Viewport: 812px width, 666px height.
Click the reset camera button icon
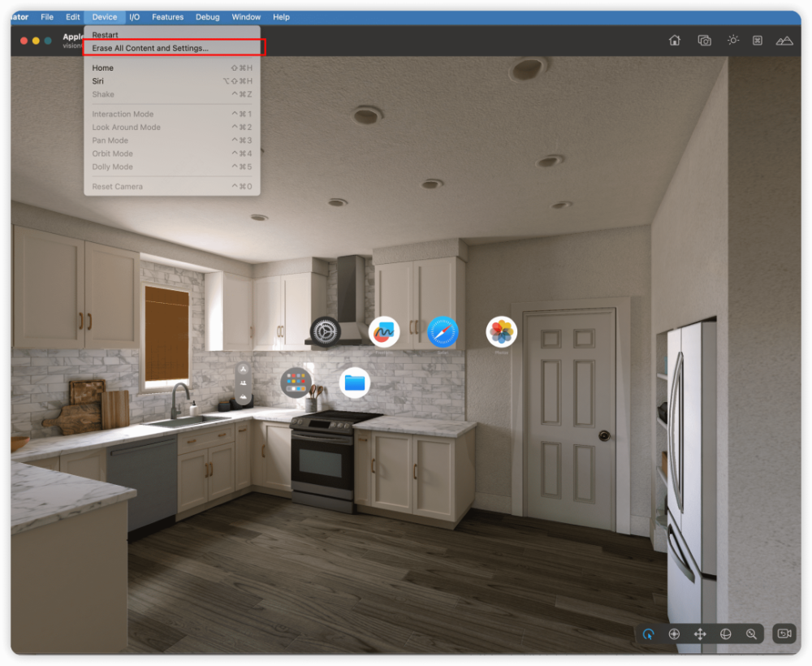tap(784, 634)
